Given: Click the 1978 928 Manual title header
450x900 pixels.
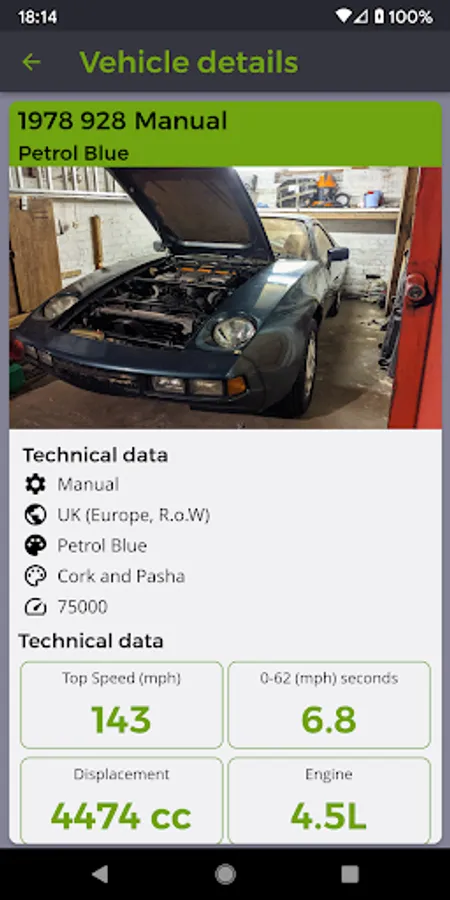Looking at the screenshot, I should pos(122,121).
